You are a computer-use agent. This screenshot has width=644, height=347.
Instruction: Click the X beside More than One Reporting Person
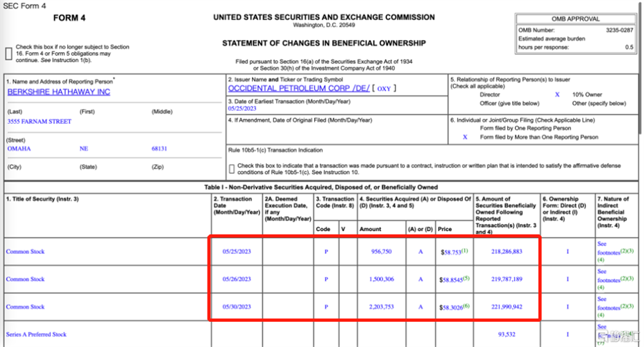465,137
